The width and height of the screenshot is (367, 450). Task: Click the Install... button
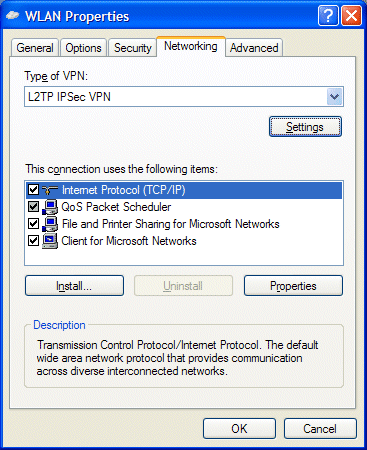pos(74,286)
